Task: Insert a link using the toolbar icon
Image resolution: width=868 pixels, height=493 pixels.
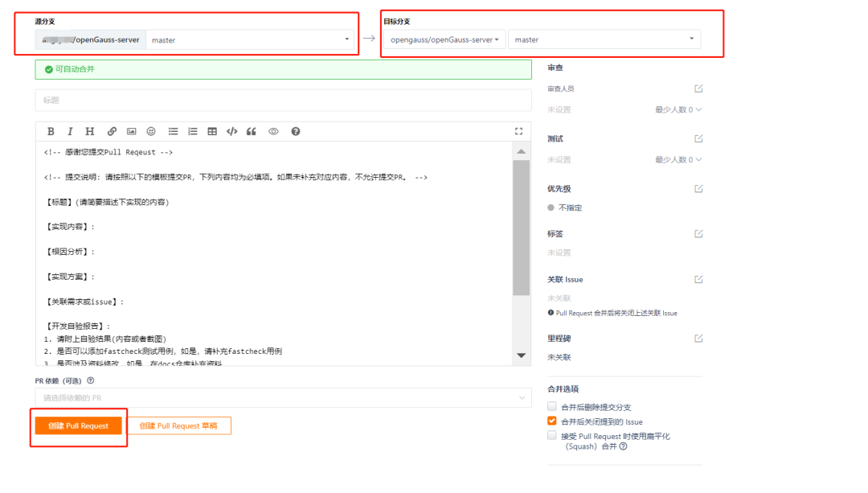Action: tap(112, 131)
